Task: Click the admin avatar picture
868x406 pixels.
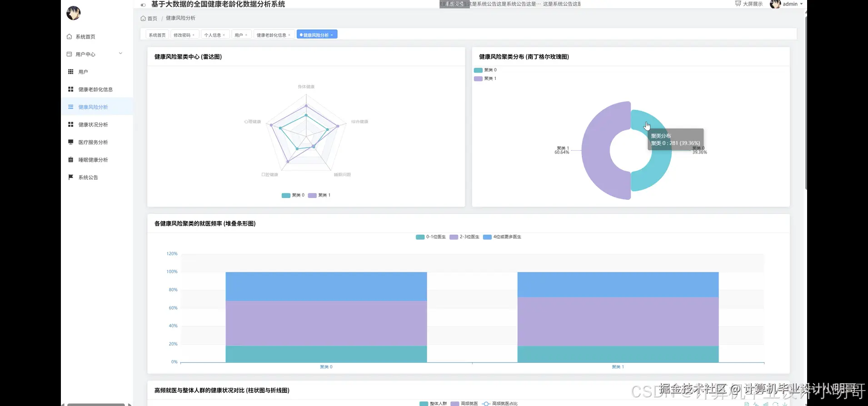Action: pos(775,4)
